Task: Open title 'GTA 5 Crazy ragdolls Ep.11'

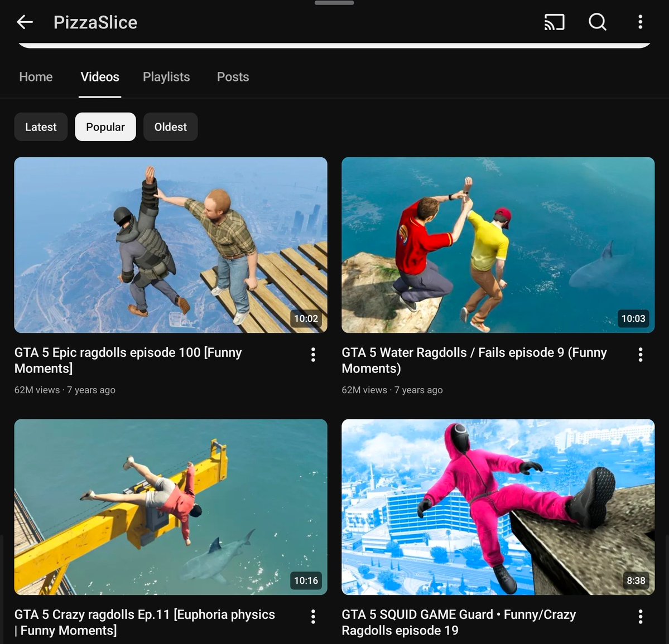Action: [145, 622]
